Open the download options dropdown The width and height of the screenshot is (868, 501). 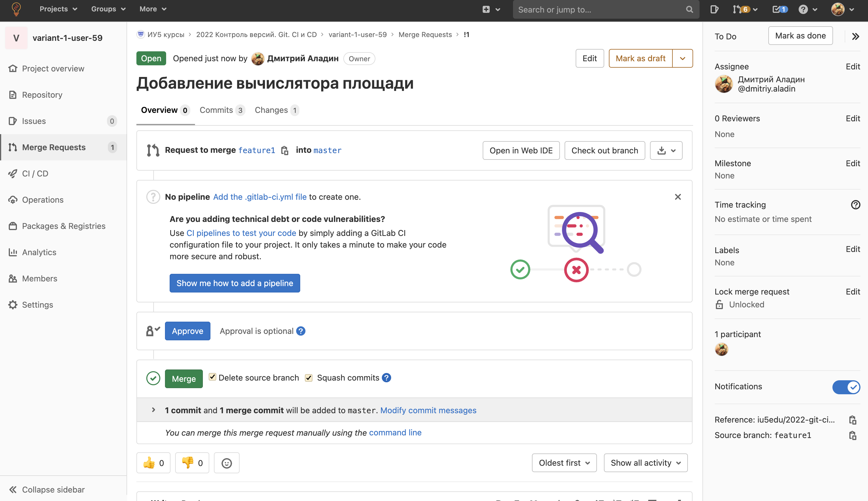[x=666, y=150]
